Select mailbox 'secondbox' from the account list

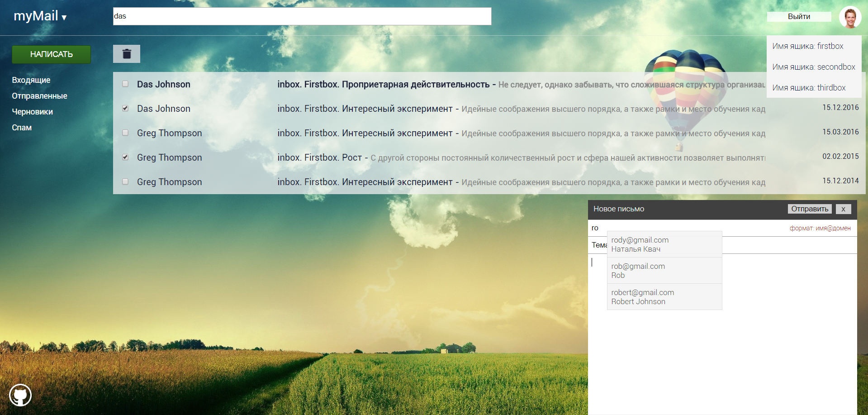pyautogui.click(x=813, y=67)
